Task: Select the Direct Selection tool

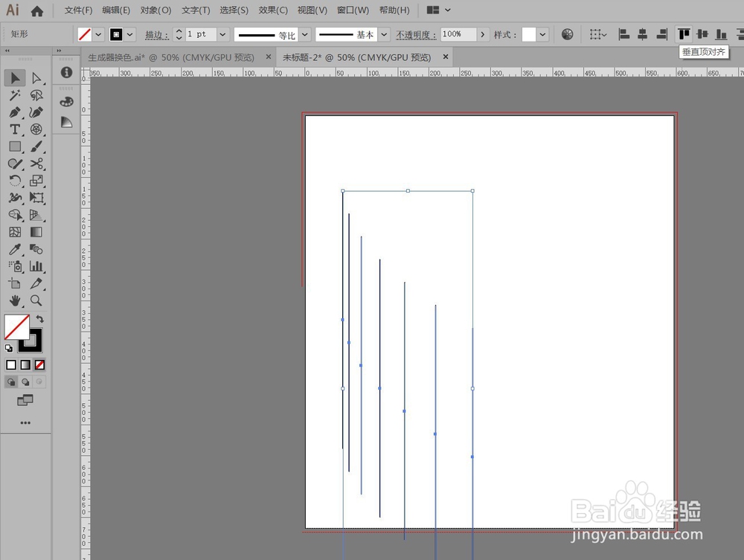Action: [36, 78]
